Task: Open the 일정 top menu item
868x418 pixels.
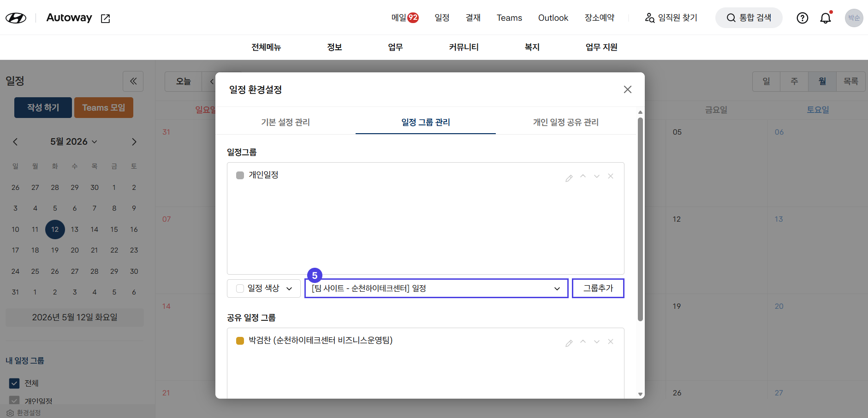Action: click(442, 18)
